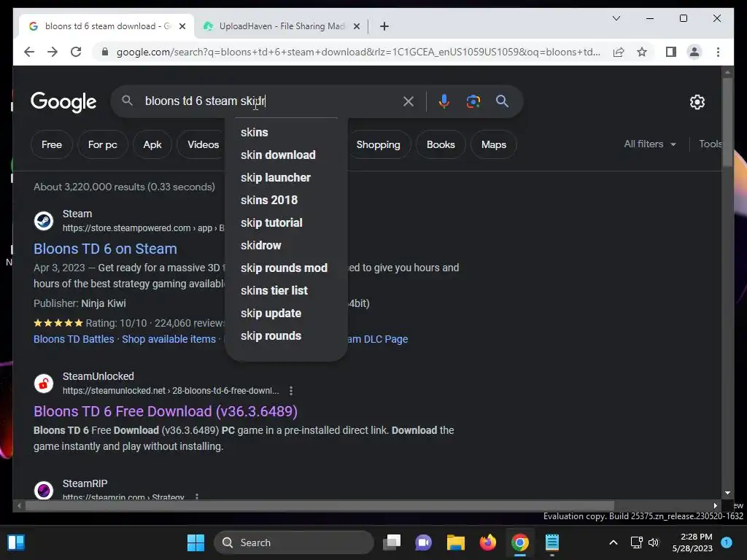This screenshot has width=747, height=560.
Task: Go back to the previous page
Action: coord(29,52)
